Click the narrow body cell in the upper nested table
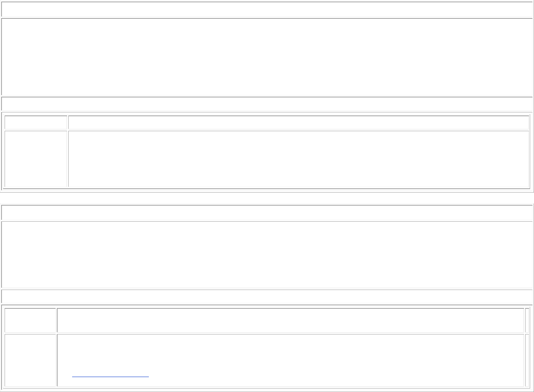 click(36, 159)
